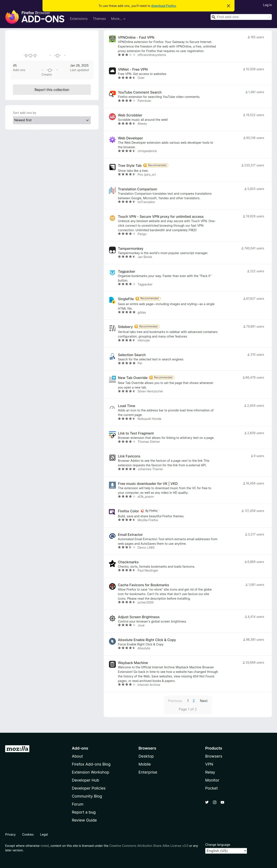Click the Tagpacker icon
Image resolution: width=277 pixels, height=868 pixels.
[112, 273]
